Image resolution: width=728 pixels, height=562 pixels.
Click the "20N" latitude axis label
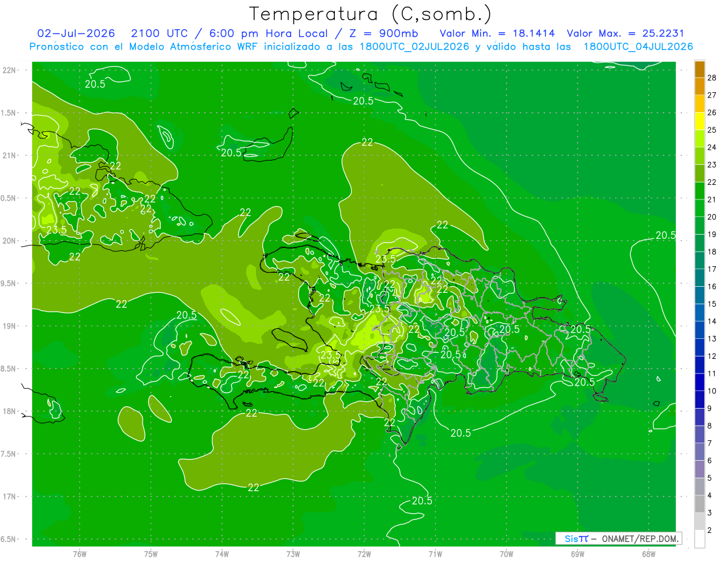click(x=9, y=241)
